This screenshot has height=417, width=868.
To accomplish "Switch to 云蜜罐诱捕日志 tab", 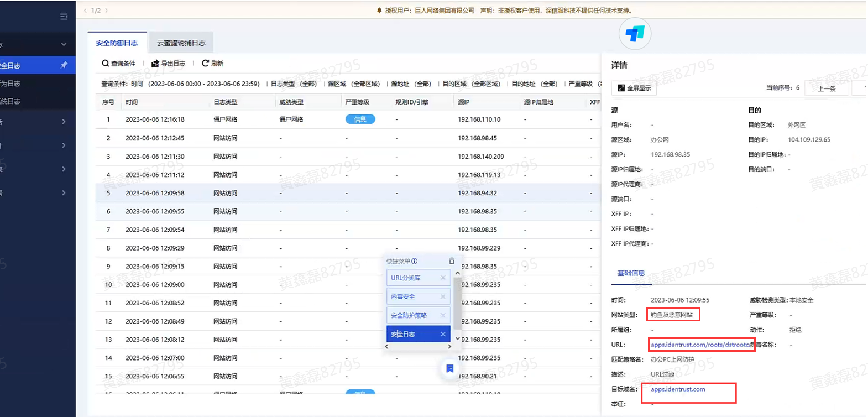I will click(x=181, y=43).
